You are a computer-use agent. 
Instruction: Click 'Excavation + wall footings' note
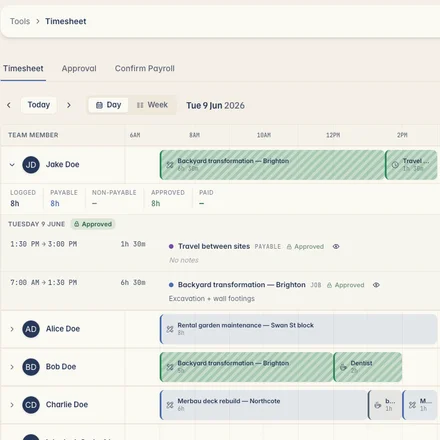(x=212, y=299)
